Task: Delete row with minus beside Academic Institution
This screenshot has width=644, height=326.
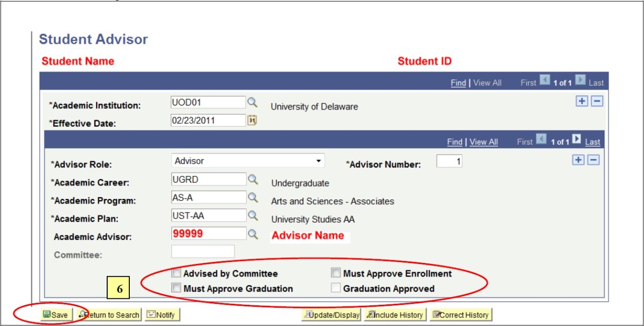Action: pos(597,101)
